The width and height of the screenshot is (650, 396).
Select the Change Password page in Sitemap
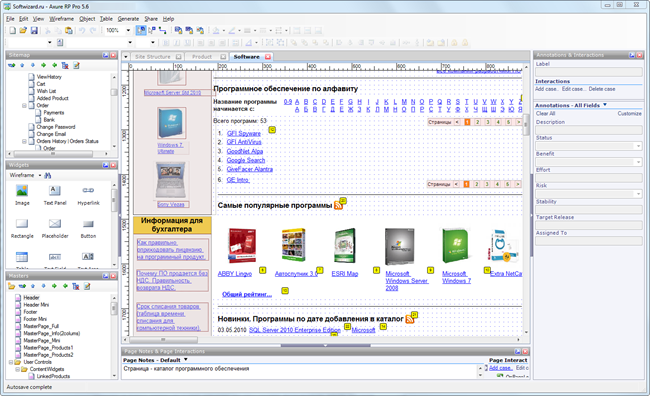(x=56, y=127)
